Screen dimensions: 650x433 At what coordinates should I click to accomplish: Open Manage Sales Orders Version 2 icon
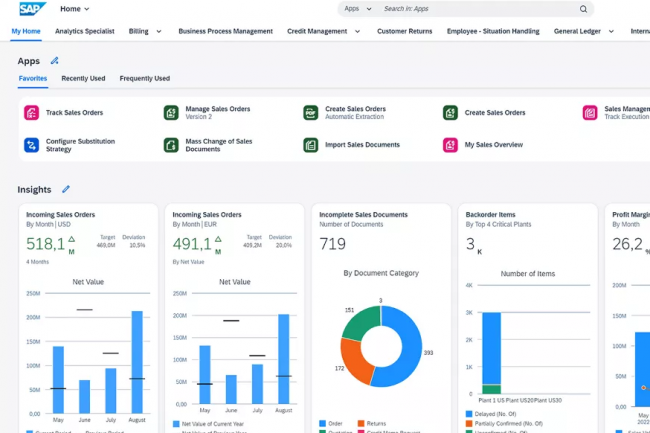[171, 113]
